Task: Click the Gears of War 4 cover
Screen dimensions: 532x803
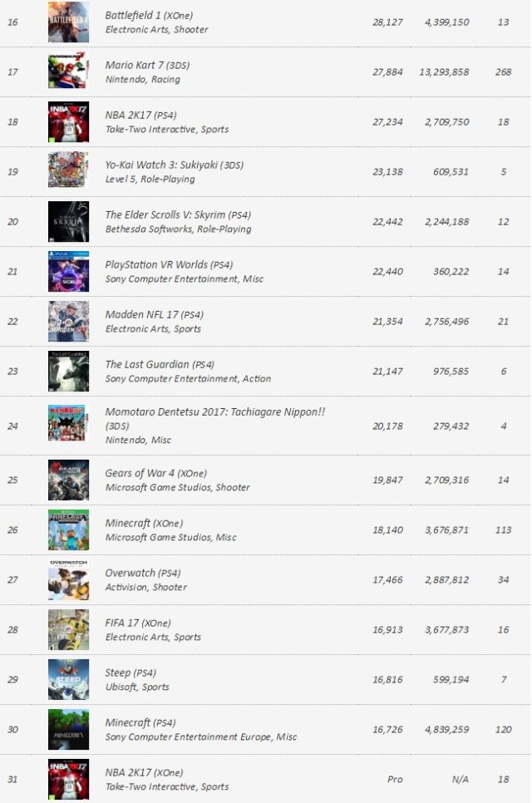Action: (68, 480)
